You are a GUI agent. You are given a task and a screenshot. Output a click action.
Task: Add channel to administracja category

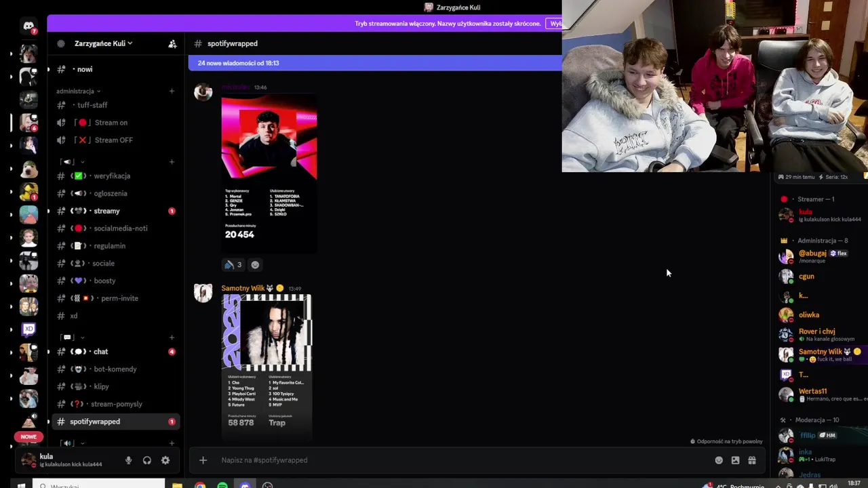pos(172,91)
